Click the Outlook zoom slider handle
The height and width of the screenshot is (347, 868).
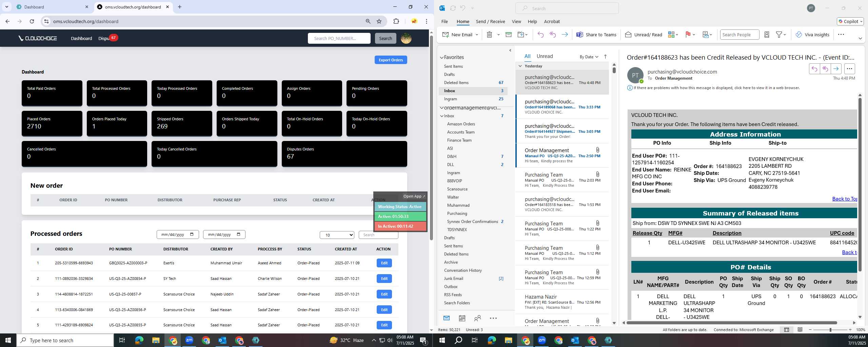(x=830, y=330)
